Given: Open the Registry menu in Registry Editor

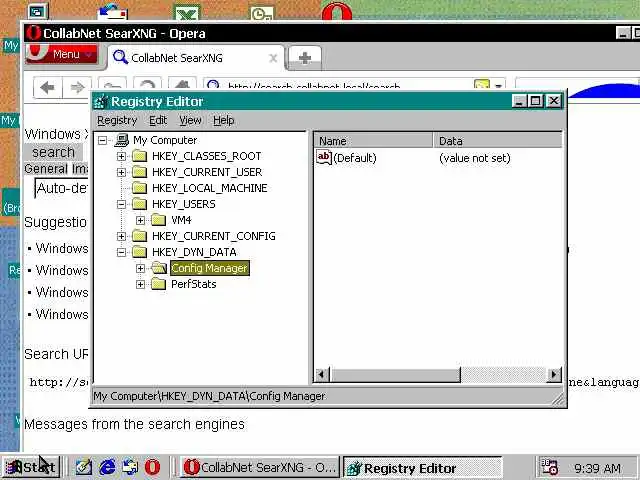Looking at the screenshot, I should click(117, 120).
